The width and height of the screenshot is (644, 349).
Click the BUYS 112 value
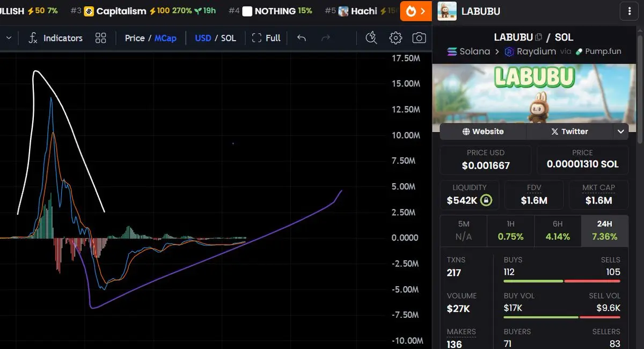[509, 273]
